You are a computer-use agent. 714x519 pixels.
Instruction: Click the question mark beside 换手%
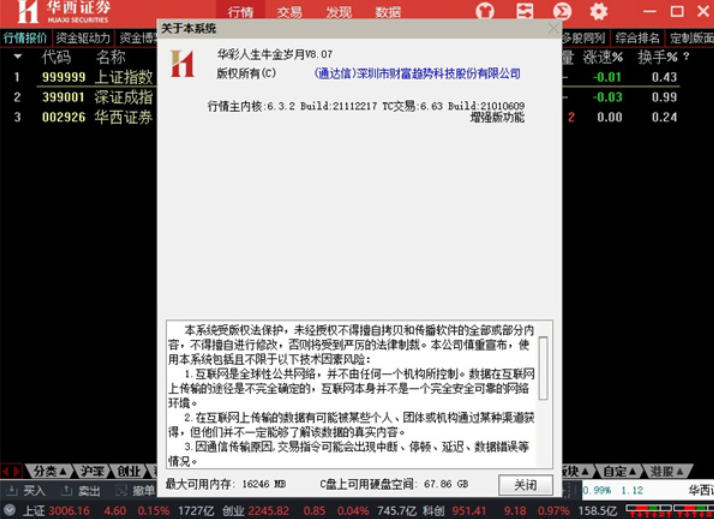click(x=686, y=57)
